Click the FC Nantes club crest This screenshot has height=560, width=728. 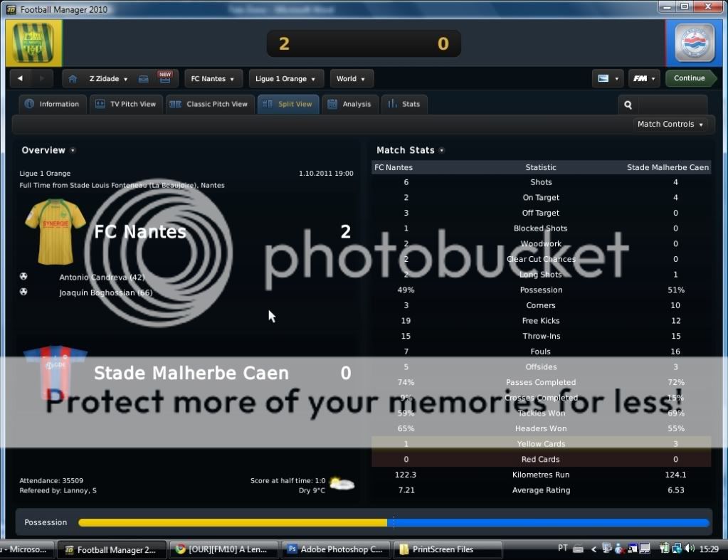33,43
